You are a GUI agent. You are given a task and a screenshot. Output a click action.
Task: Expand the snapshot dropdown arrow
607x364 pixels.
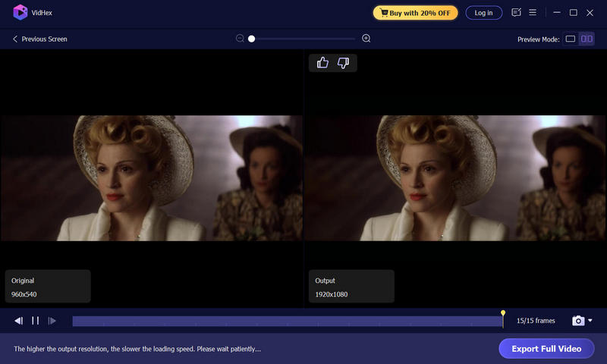point(590,321)
